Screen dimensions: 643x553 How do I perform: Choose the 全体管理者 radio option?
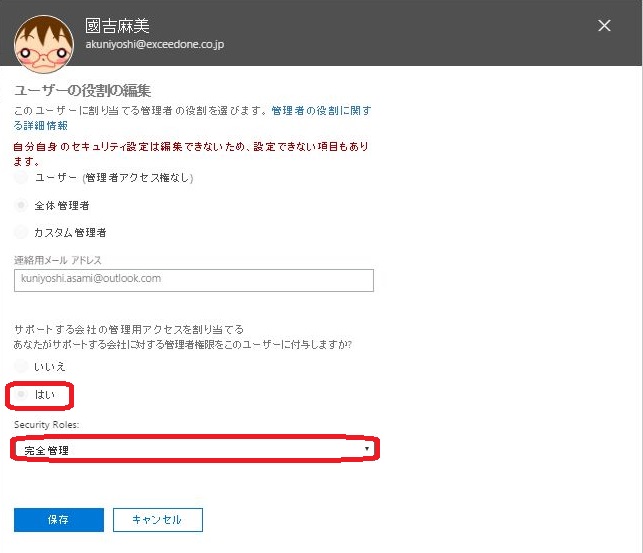[x=22, y=205]
